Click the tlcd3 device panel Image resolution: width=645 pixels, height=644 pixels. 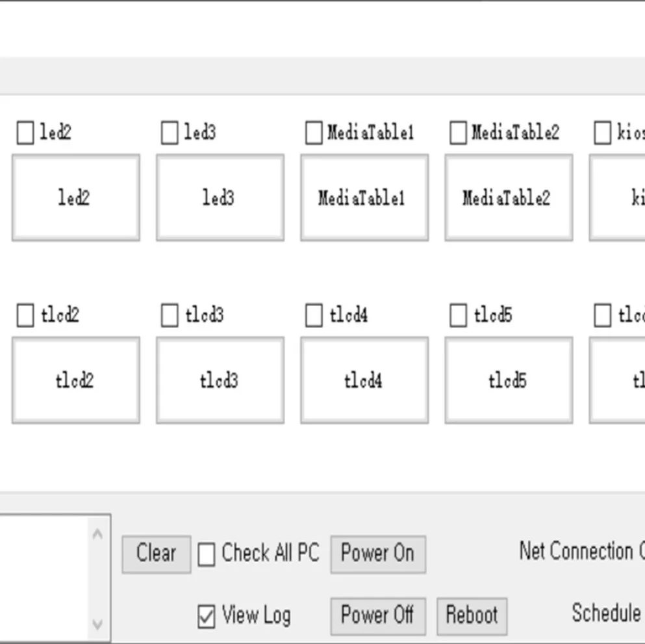[x=220, y=380]
